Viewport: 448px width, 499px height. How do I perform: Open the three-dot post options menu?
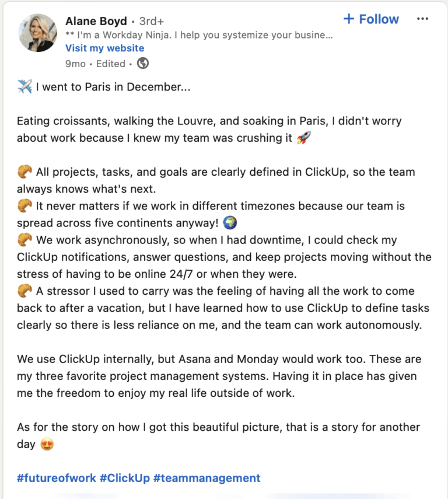click(x=422, y=19)
